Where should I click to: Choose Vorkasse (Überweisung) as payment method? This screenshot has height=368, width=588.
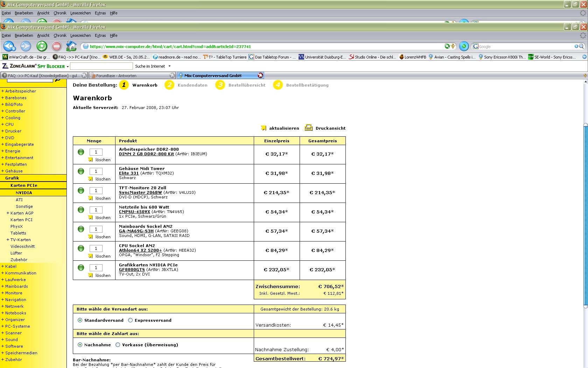118,345
